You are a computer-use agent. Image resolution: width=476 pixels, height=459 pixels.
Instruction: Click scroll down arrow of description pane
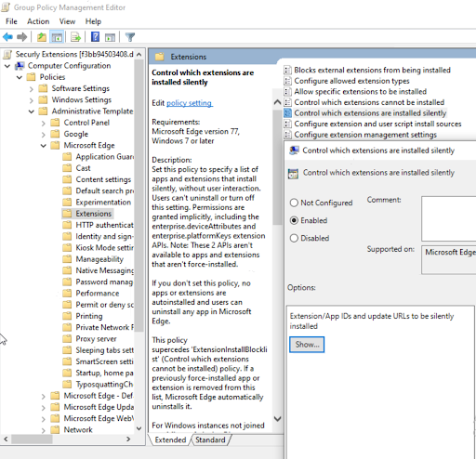point(278,419)
